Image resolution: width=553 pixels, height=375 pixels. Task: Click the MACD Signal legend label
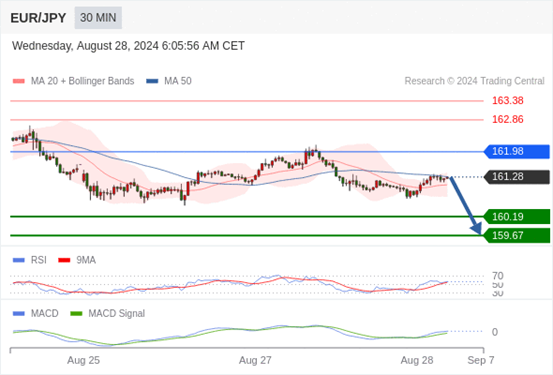[x=116, y=314]
